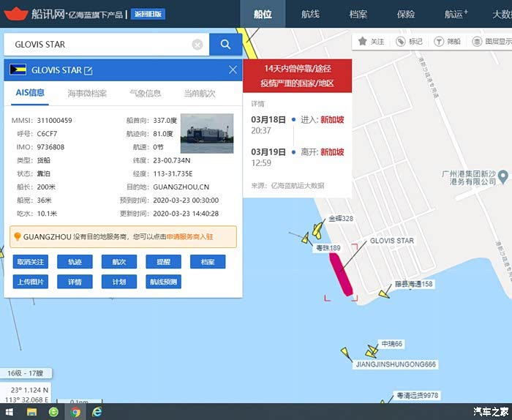This screenshot has width=512, height=420.
Task: Open the Windows Start menu
Action: click(9, 412)
